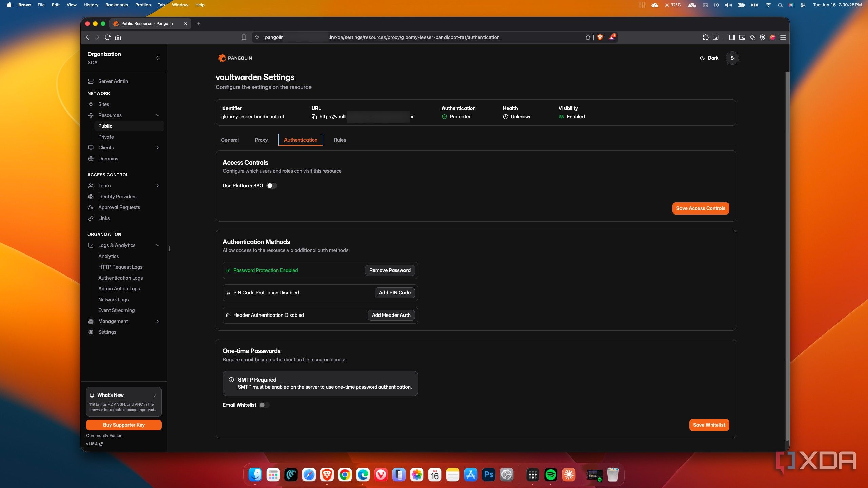The image size is (868, 488).
Task: Click the browser home icon
Action: click(x=118, y=37)
